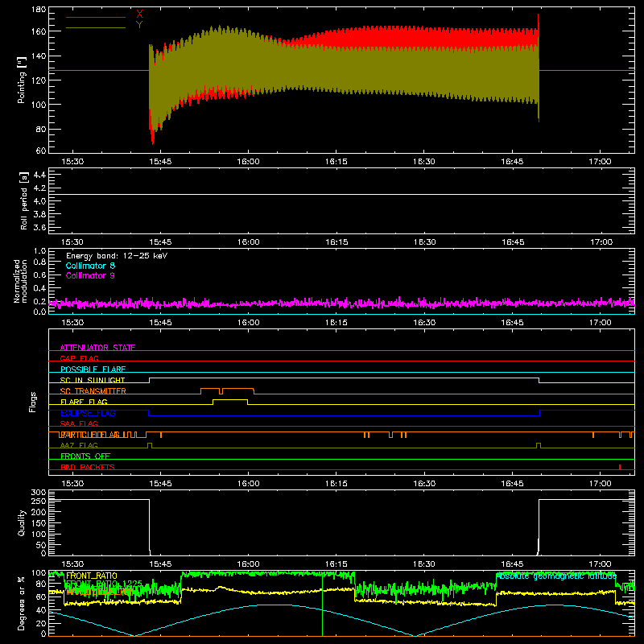Click the 'ECLIPSE_FLAG' flag label
Image resolution: width=644 pixels, height=644 pixels.
[x=88, y=413]
